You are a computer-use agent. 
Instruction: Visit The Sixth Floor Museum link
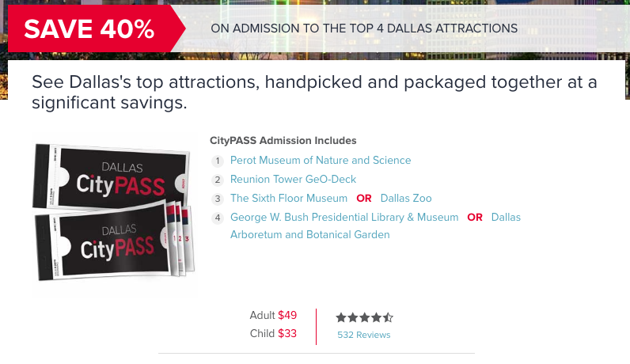click(x=288, y=198)
